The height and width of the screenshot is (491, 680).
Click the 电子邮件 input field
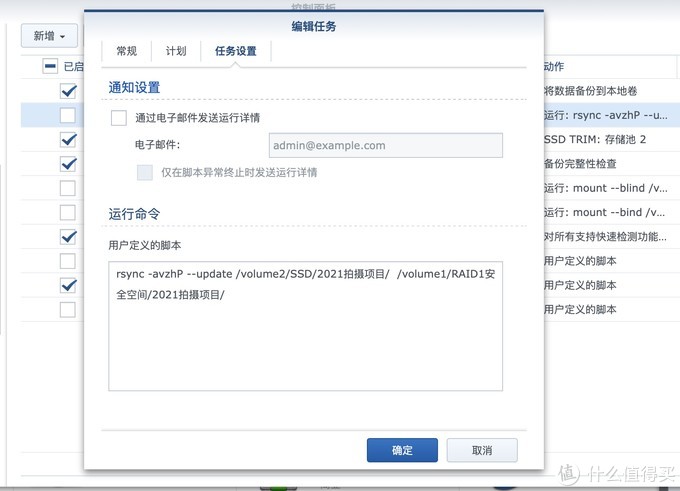pos(386,145)
